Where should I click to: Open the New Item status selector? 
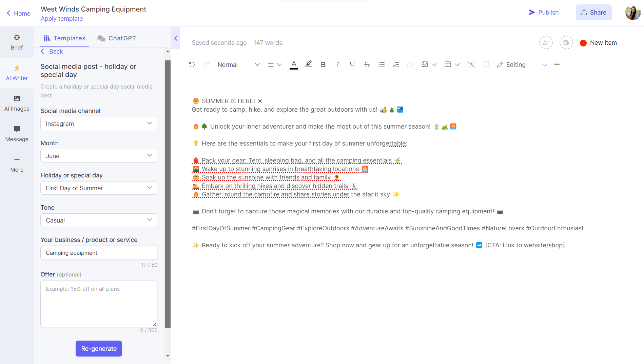598,43
